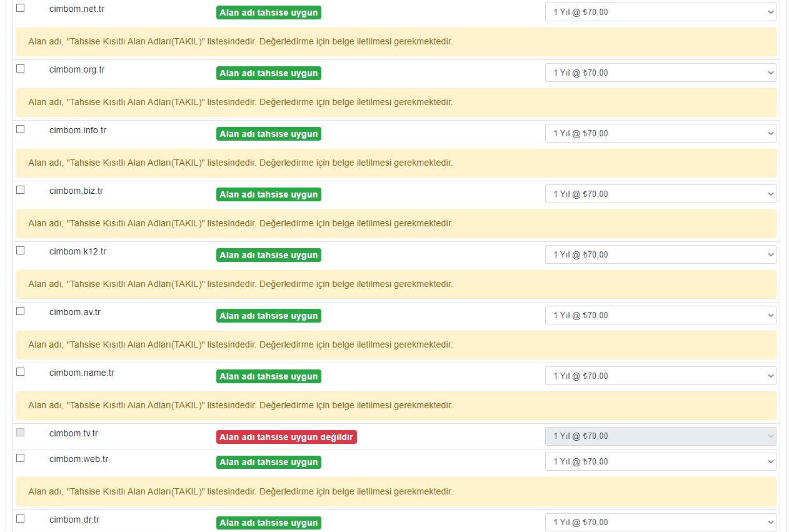Click the domain name cimbom.name.tr
The image size is (789, 532).
(x=82, y=373)
